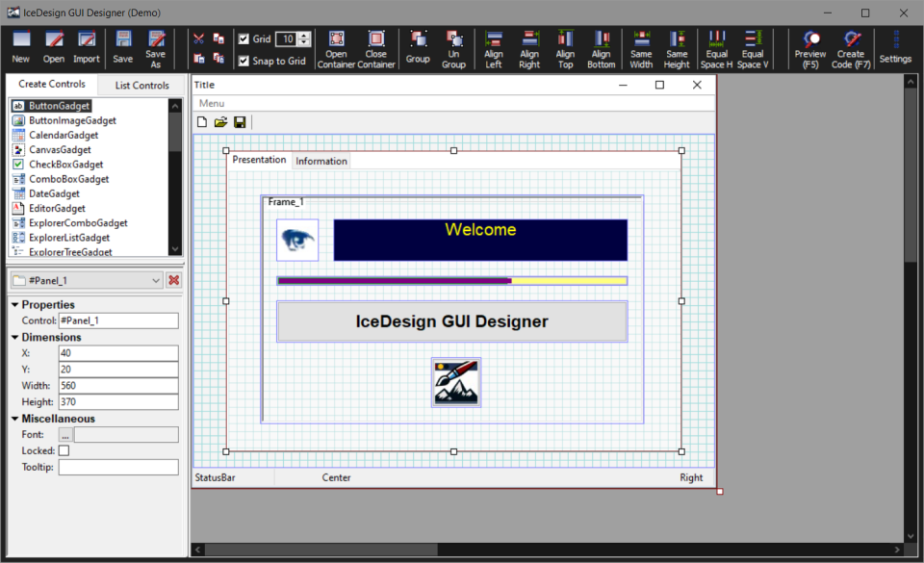Launch Preview (F5) from the toolbar
924x563 pixels.
point(810,49)
